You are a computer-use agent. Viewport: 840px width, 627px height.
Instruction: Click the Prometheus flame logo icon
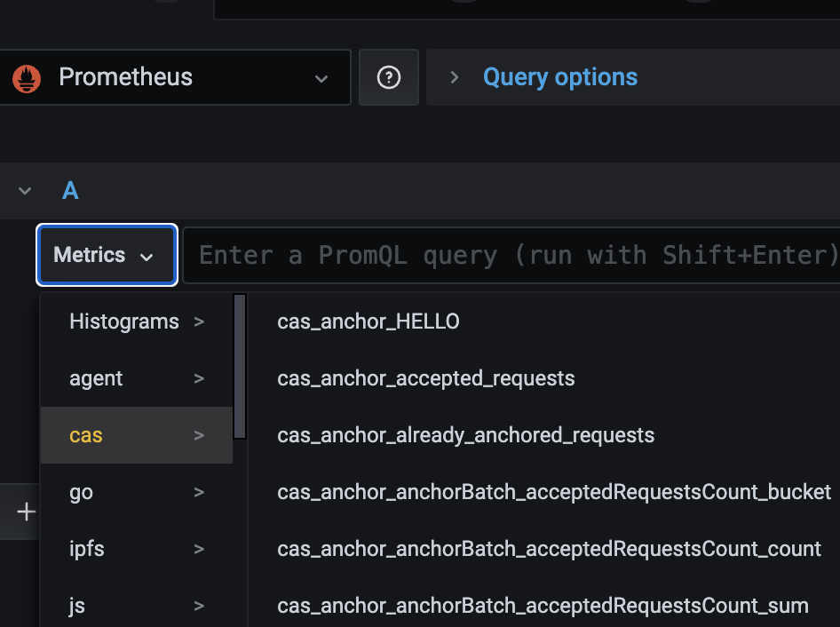pyautogui.click(x=27, y=78)
